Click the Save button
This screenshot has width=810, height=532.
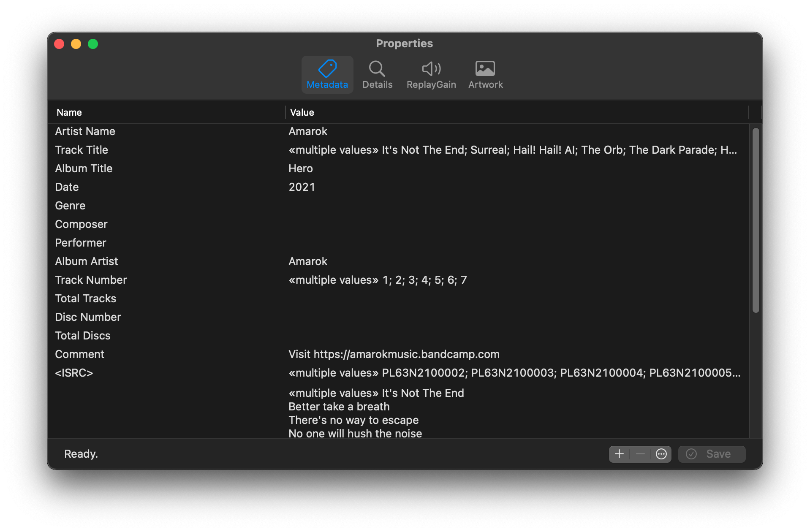[712, 454]
